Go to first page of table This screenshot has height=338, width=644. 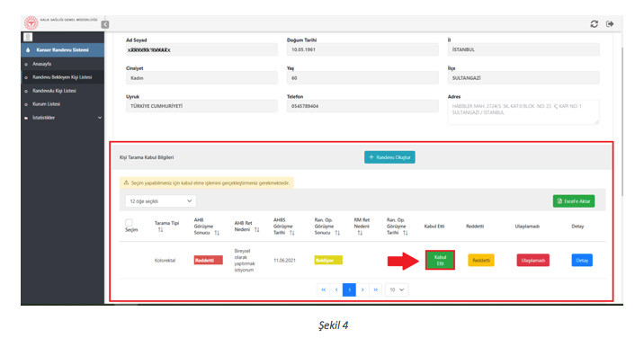point(323,290)
